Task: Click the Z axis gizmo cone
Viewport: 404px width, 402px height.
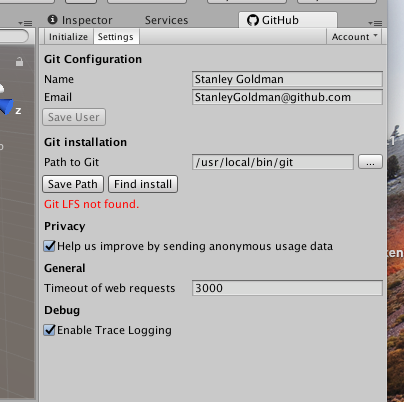Action: (7, 107)
